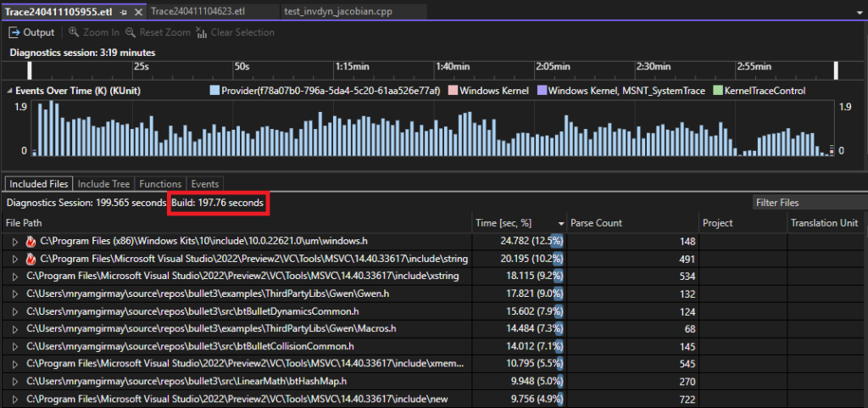The width and height of the screenshot is (868, 408).
Task: Click the Output toolbar icon
Action: [14, 32]
